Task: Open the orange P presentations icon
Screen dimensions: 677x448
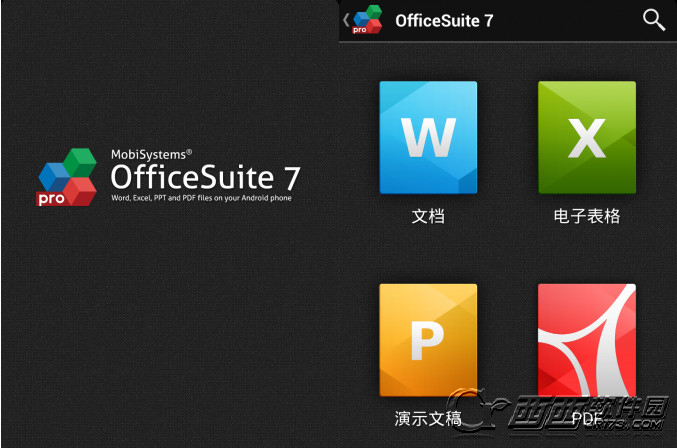Action: tap(428, 340)
